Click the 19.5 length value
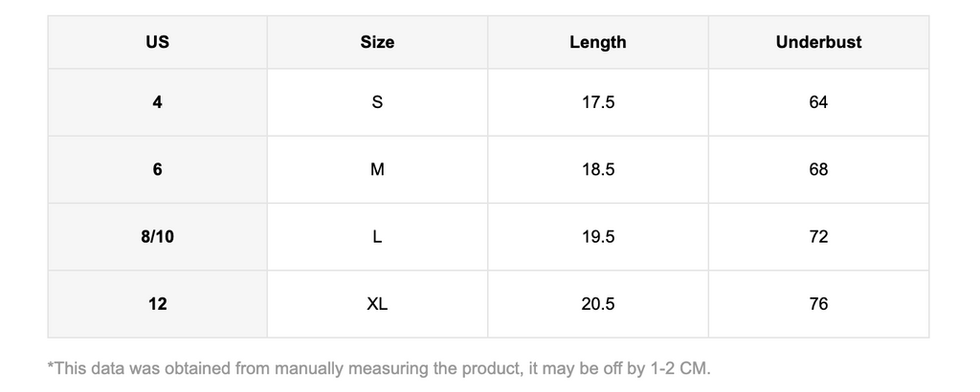 coord(598,237)
